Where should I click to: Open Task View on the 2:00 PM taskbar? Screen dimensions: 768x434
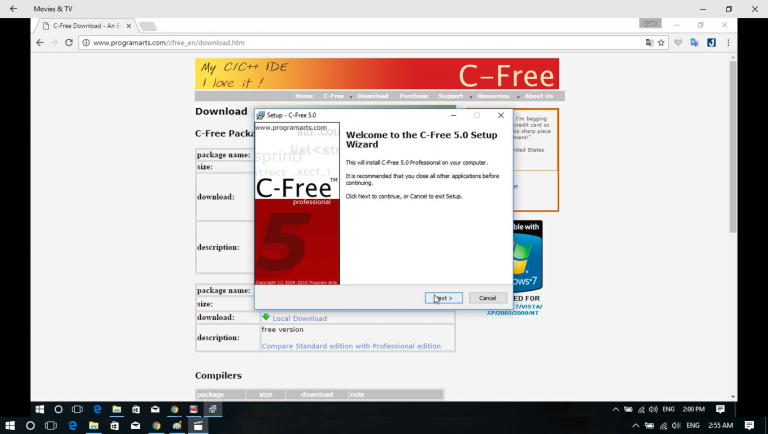pos(77,409)
